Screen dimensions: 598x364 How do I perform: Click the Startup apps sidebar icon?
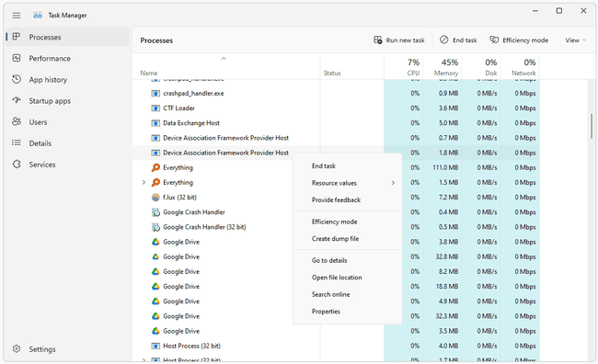[x=17, y=100]
